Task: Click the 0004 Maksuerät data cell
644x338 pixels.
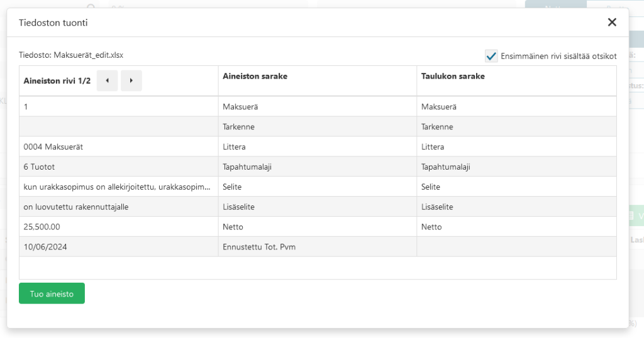Action: [119, 147]
